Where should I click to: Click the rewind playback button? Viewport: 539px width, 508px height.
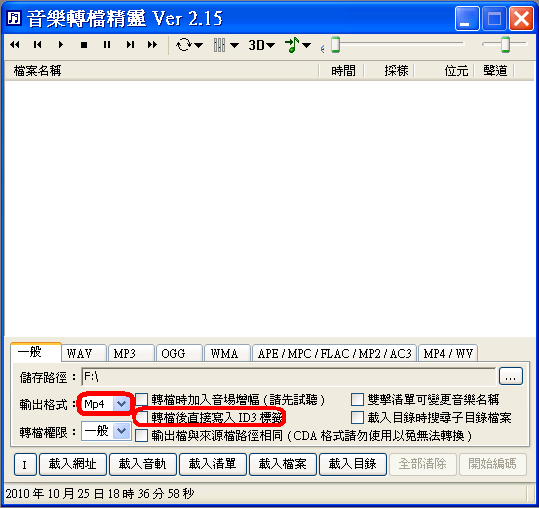point(15,45)
